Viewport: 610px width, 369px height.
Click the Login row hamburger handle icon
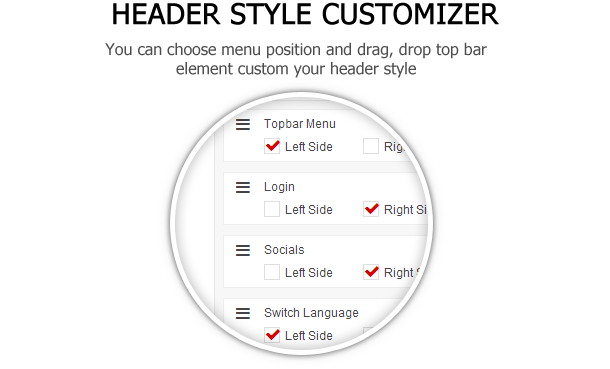point(243,187)
